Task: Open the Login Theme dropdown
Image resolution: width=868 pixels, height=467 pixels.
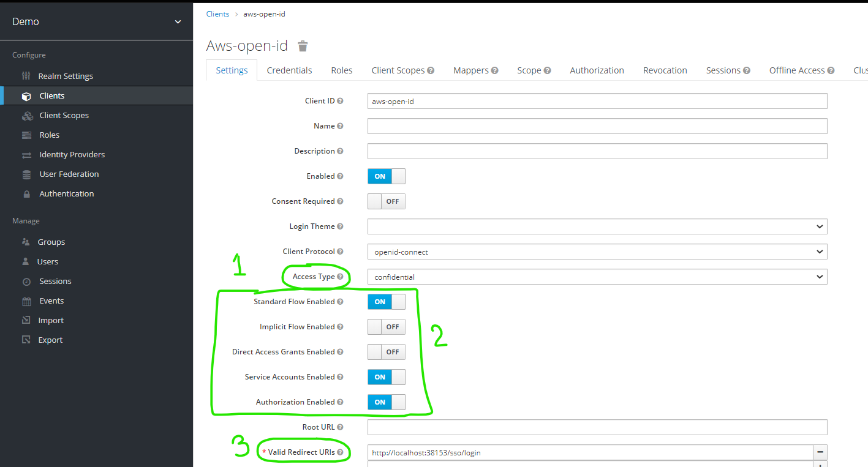Action: [596, 226]
